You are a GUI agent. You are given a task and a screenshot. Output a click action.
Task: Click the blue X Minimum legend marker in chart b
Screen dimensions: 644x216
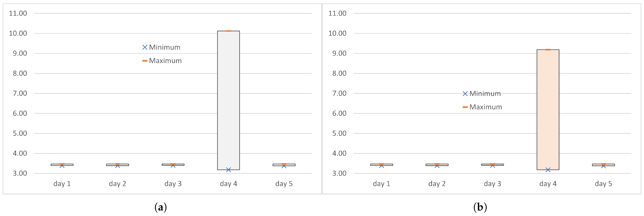click(465, 94)
